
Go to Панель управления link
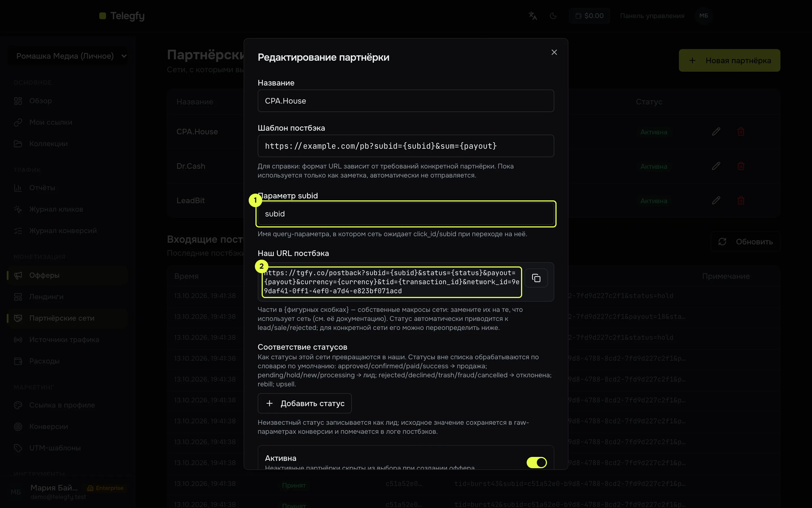(652, 16)
